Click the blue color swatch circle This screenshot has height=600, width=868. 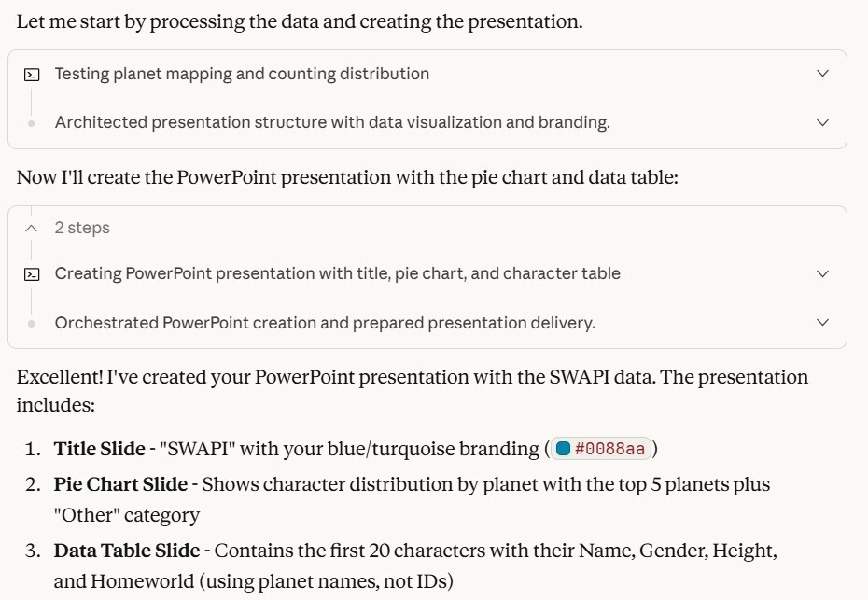[563, 449]
